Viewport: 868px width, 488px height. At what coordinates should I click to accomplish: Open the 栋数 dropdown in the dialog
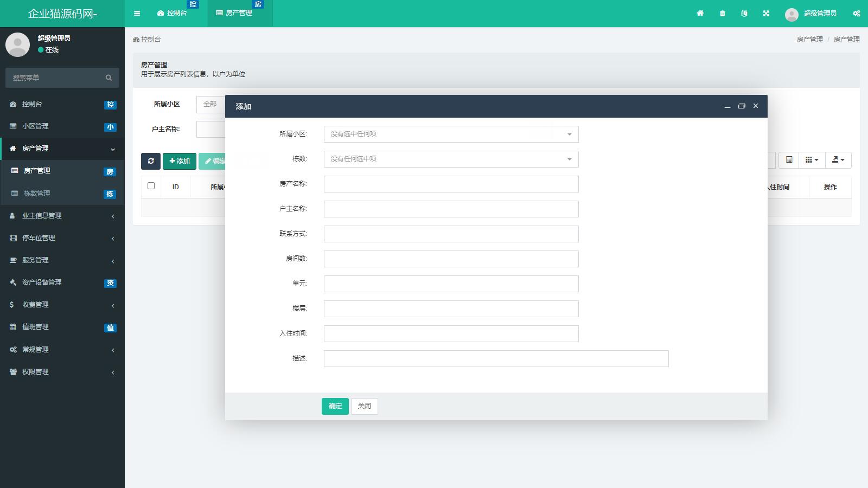[451, 159]
